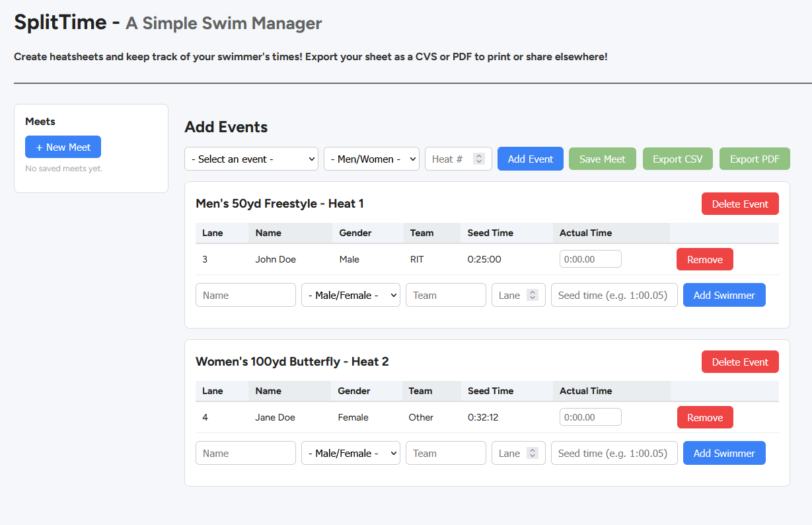This screenshot has width=812, height=525.
Task: Click the Men's 50yd Freestyle - Heat 1 title
Action: tap(279, 204)
